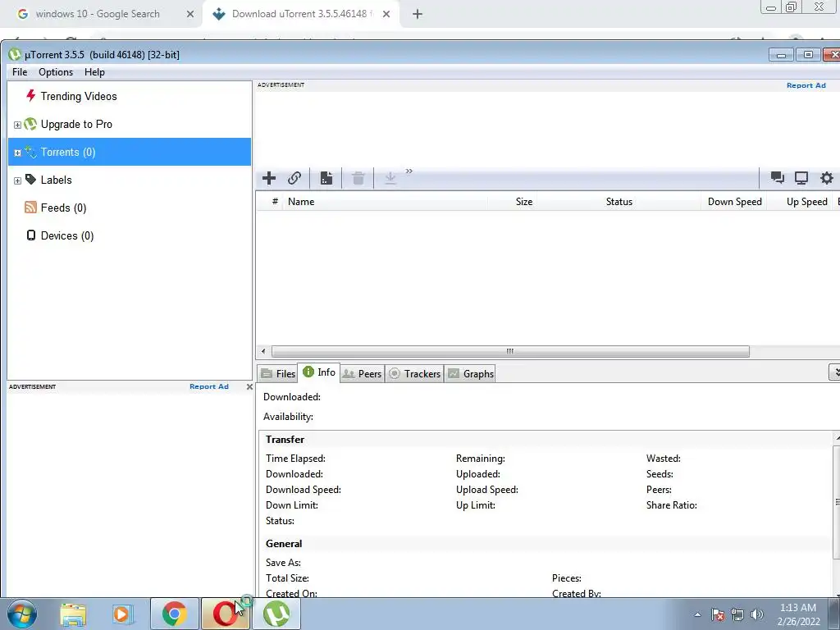Click the Info tab green info icon
The height and width of the screenshot is (630, 840).
point(308,372)
